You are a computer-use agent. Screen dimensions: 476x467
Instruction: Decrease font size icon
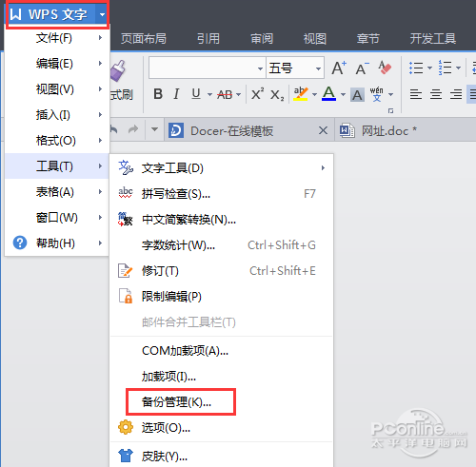tap(362, 68)
